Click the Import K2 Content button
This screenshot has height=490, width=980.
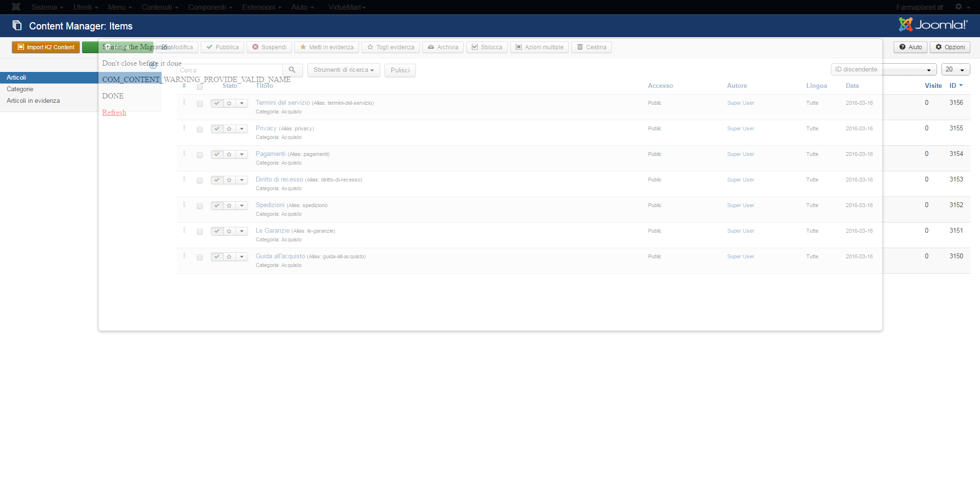[46, 47]
